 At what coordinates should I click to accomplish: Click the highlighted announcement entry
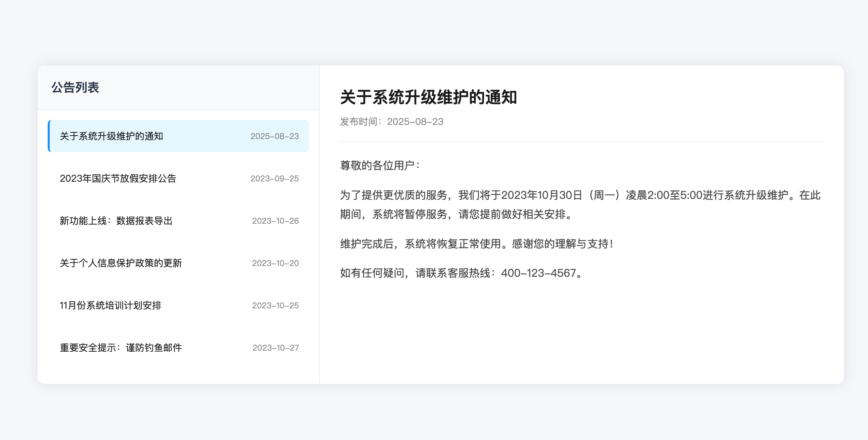tap(178, 136)
